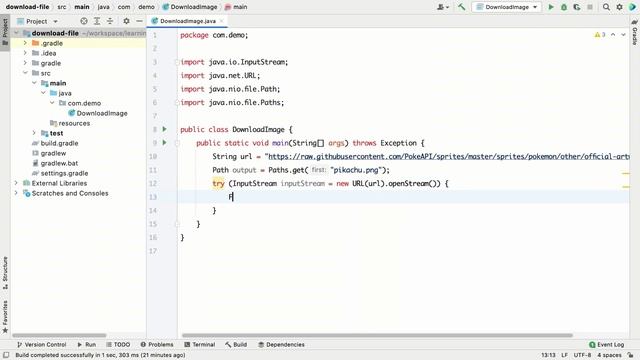Image resolution: width=640 pixels, height=360 pixels.
Task: Open Project panel options gear
Action: pos(127,21)
